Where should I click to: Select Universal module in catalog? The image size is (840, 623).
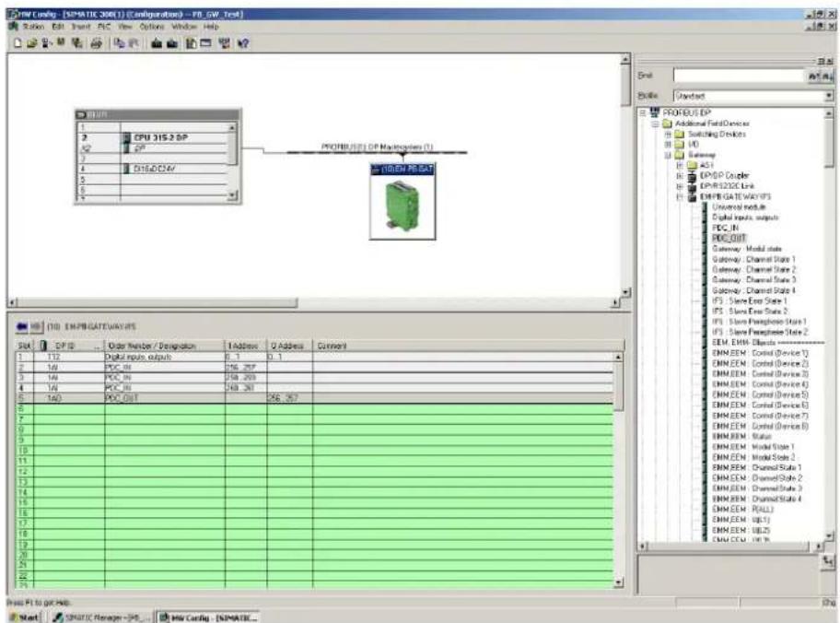pyautogui.click(x=739, y=207)
